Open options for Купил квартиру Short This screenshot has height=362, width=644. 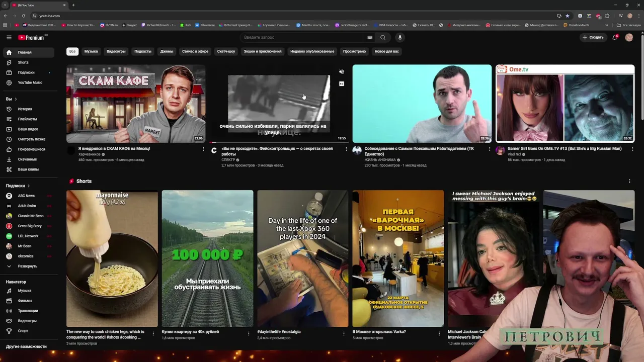pyautogui.click(x=249, y=333)
